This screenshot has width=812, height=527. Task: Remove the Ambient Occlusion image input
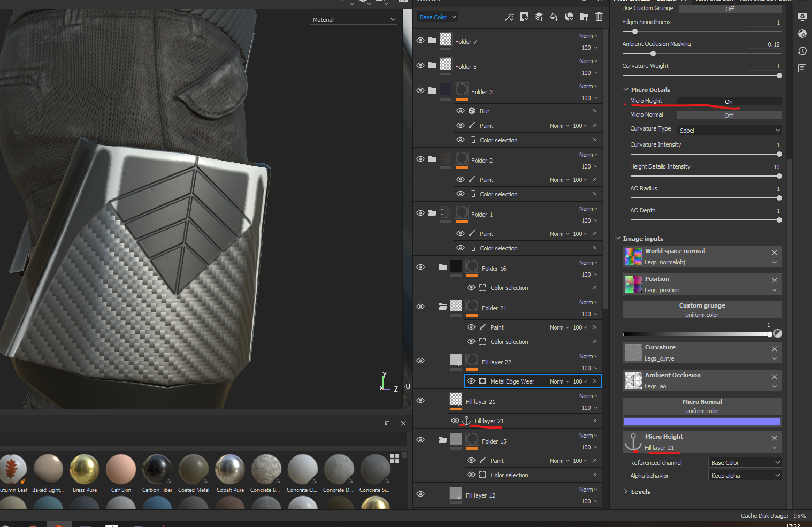pyautogui.click(x=774, y=377)
